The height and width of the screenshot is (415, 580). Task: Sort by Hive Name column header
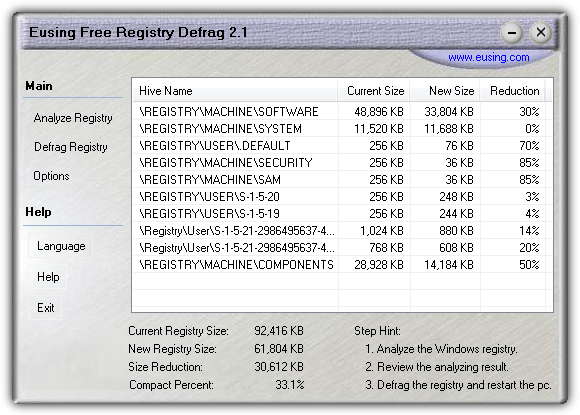[235, 91]
